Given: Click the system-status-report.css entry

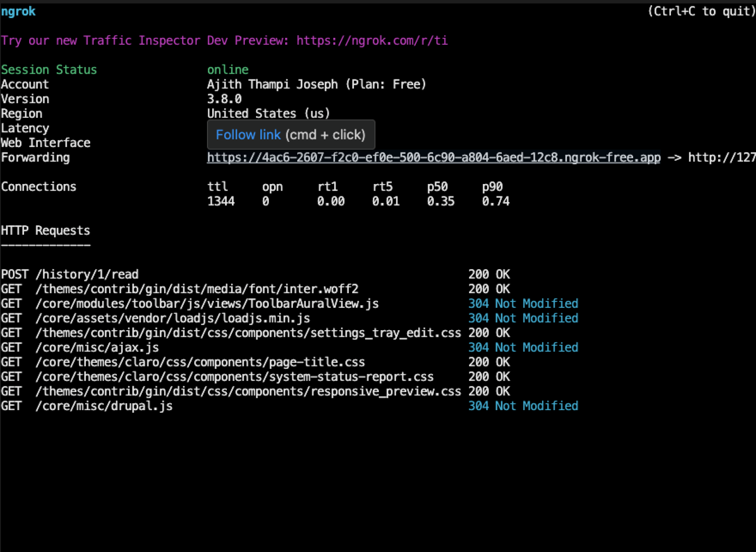Looking at the screenshot, I should point(235,376).
